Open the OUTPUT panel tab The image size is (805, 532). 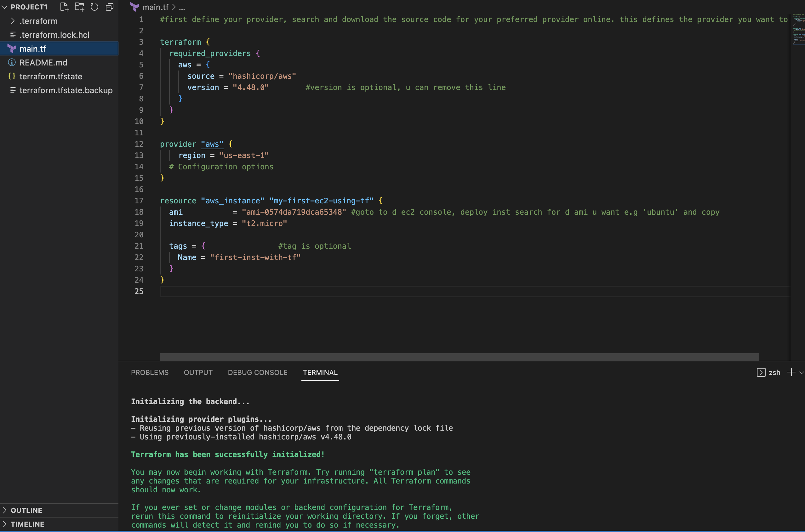198,372
